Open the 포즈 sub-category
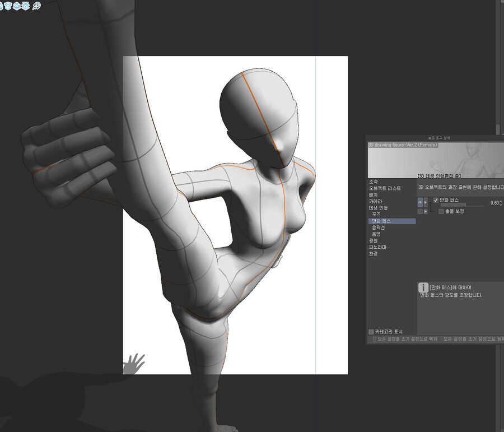Viewport: 504px width, 432px height. tap(376, 215)
